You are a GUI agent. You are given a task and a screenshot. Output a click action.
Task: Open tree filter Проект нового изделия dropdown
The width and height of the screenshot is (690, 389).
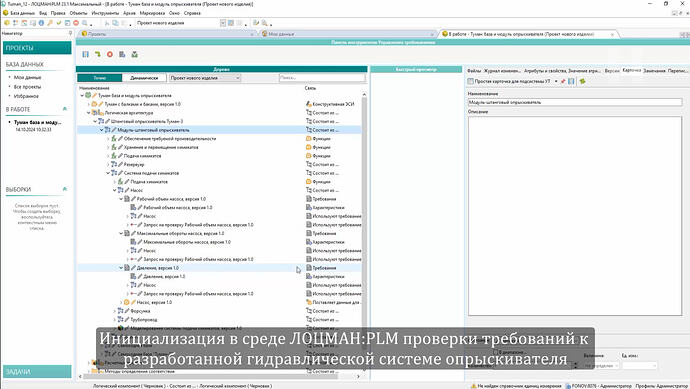tap(238, 78)
